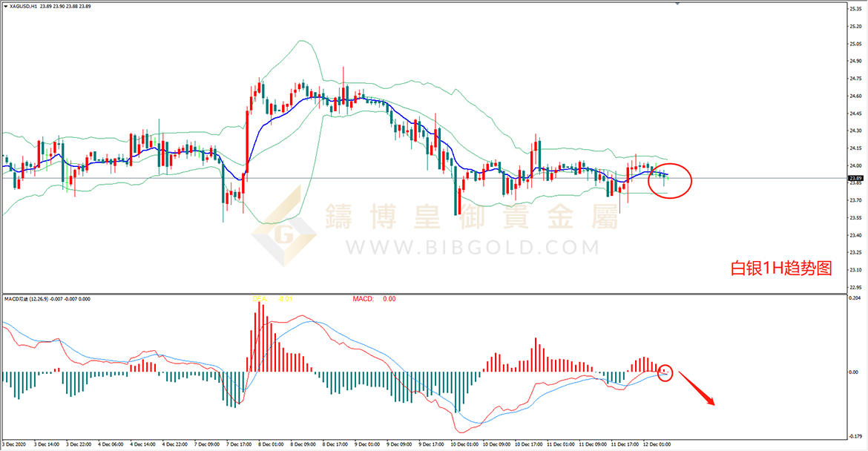Click the 3 Dec 2020 time label

point(14,444)
